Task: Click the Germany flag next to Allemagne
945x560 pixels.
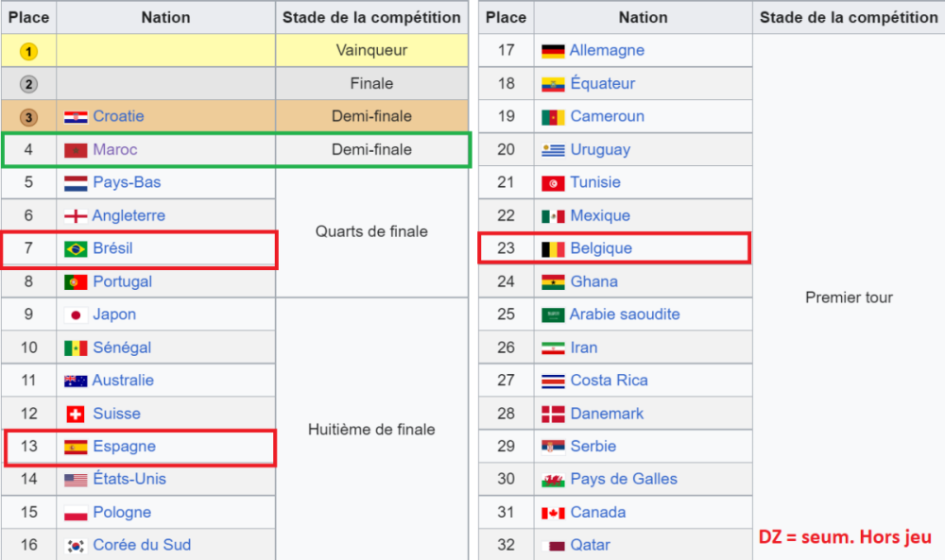Action: [553, 51]
